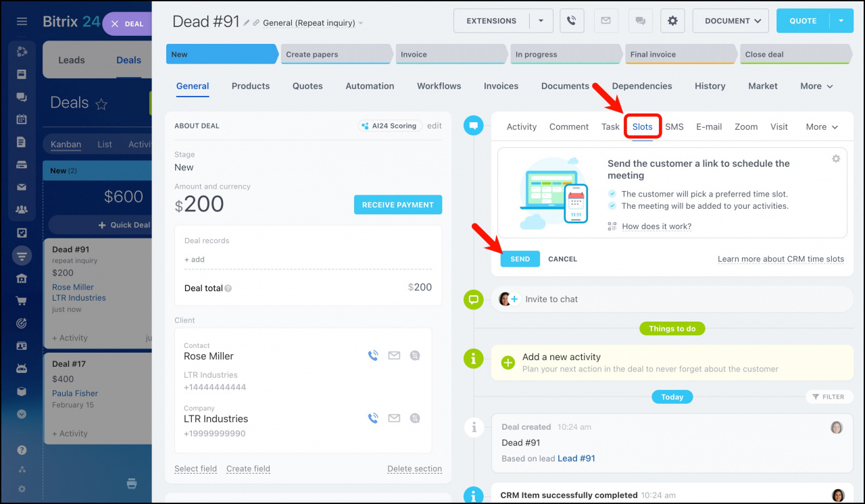
Task: Click the green plus Add a new activity icon
Action: 508,363
